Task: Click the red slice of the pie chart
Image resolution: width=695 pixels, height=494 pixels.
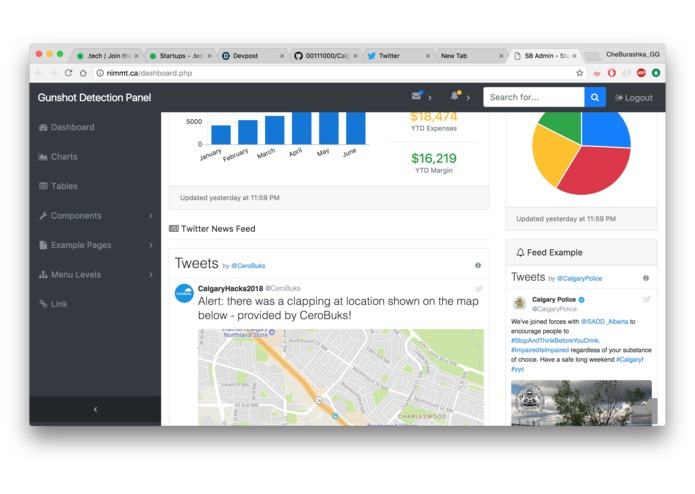Action: 596,171
